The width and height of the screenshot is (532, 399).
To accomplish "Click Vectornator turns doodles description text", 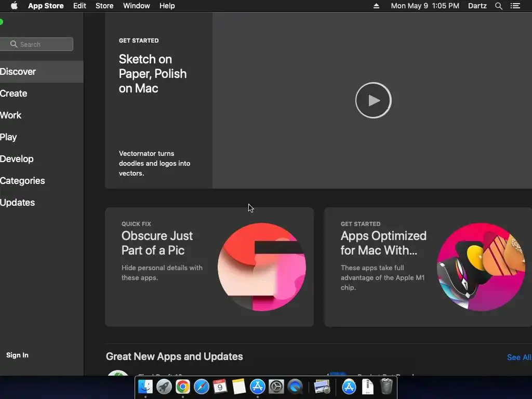I will (154, 163).
